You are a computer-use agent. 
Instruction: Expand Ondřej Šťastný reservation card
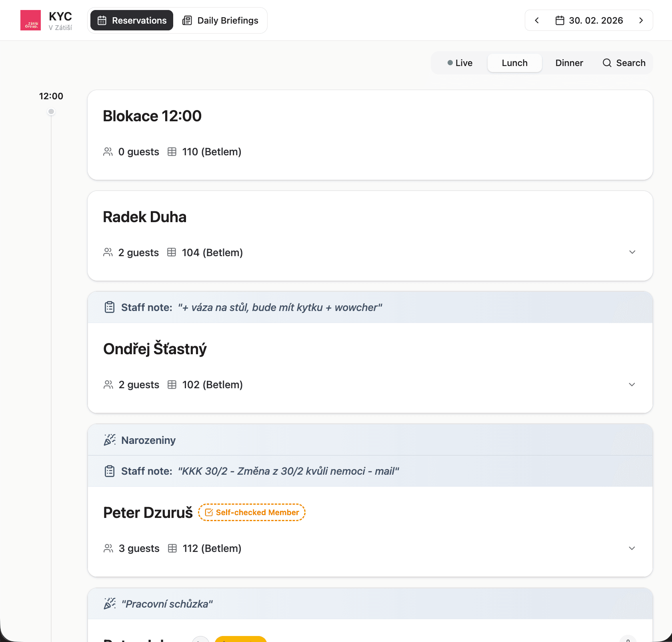(632, 384)
